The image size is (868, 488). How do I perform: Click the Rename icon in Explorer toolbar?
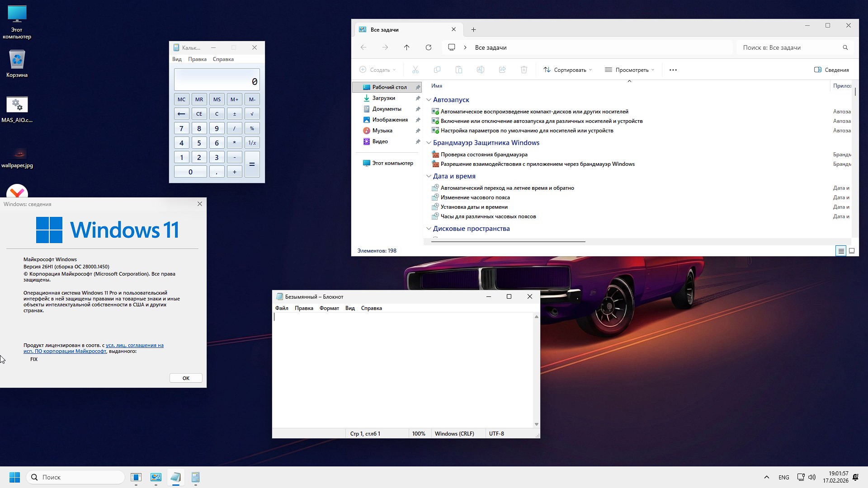point(481,70)
